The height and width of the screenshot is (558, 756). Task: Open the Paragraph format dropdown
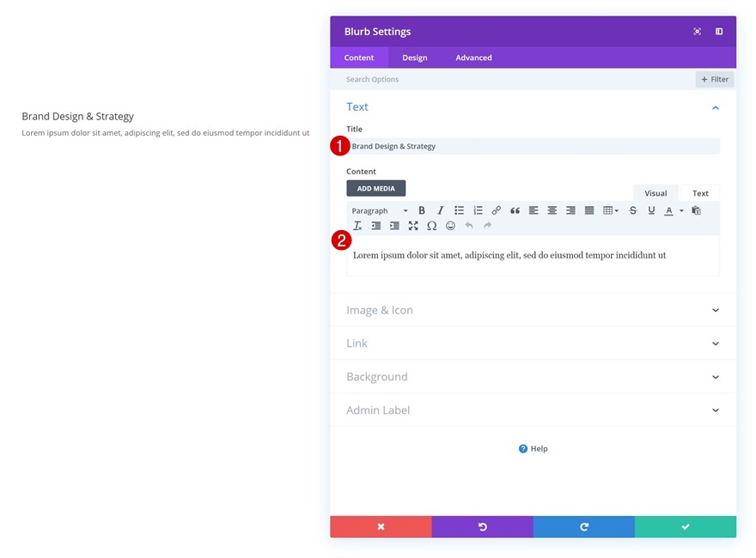point(380,210)
